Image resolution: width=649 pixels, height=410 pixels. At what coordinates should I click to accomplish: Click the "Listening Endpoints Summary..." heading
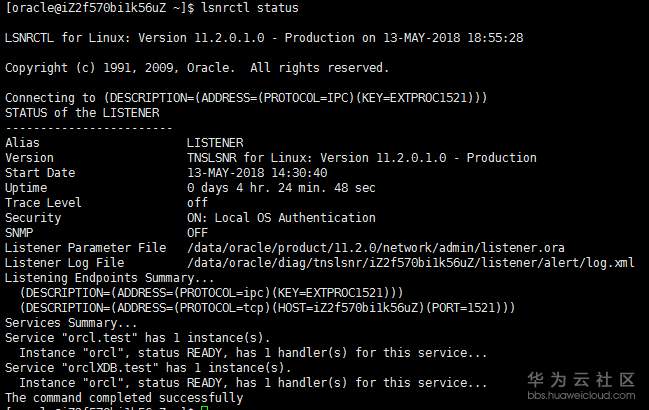110,278
